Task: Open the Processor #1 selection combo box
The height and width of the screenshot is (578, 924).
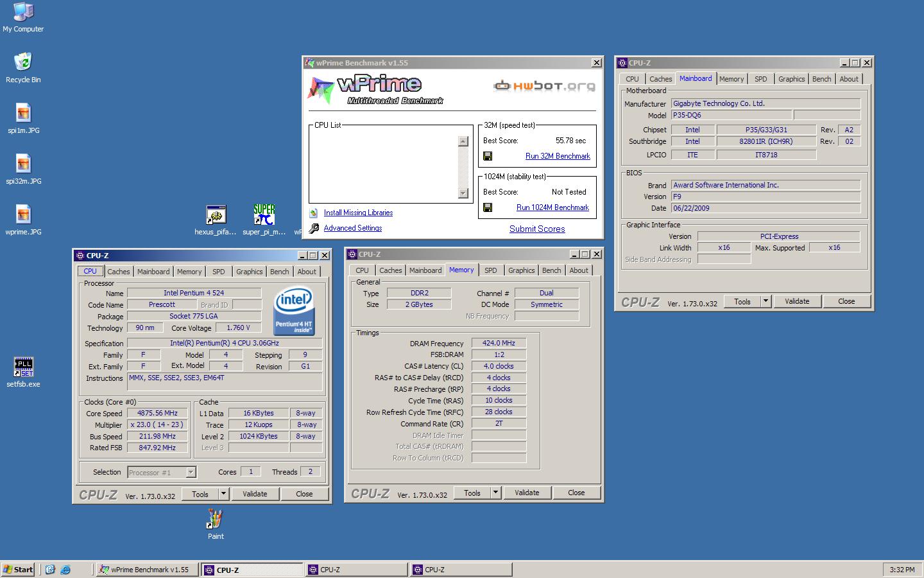Action: tap(162, 472)
